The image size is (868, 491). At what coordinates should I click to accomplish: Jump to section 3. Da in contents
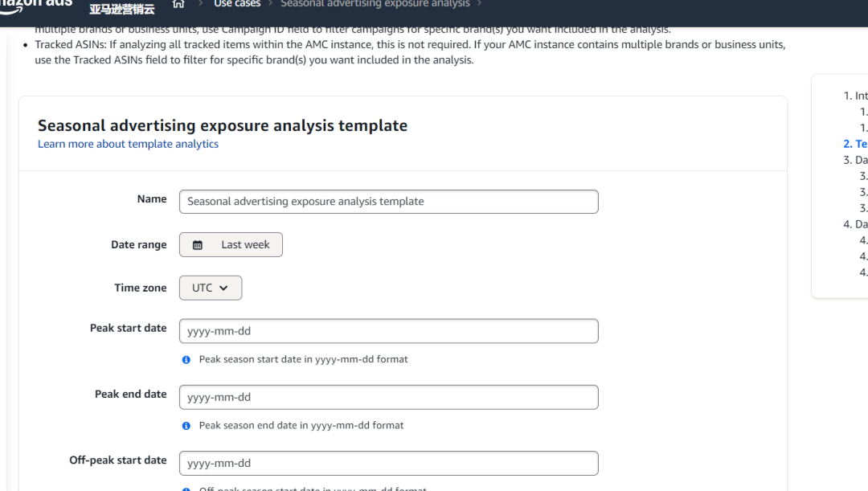click(x=855, y=160)
